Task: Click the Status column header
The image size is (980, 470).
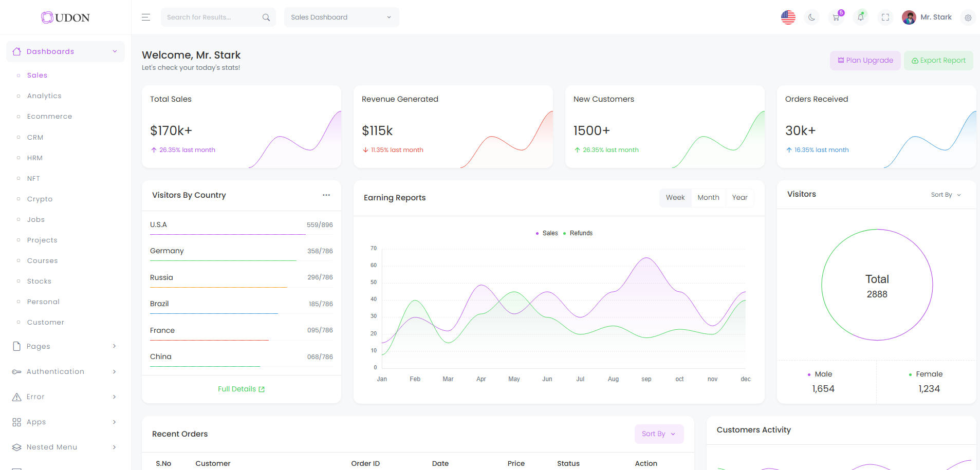Action: coord(568,463)
